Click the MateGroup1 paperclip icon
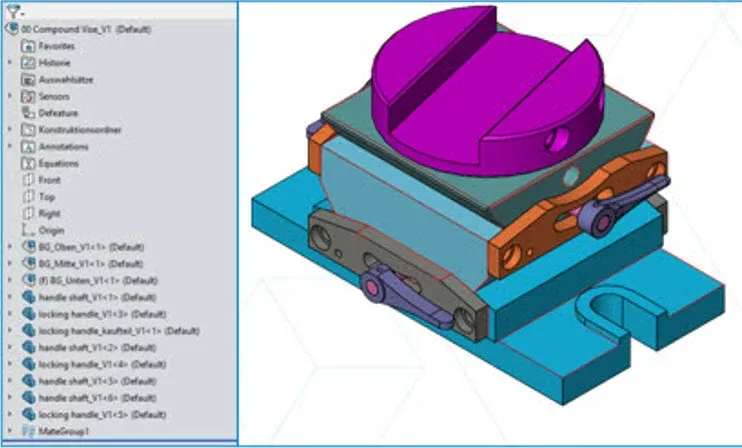The height and width of the screenshot is (448, 742). click(x=27, y=431)
